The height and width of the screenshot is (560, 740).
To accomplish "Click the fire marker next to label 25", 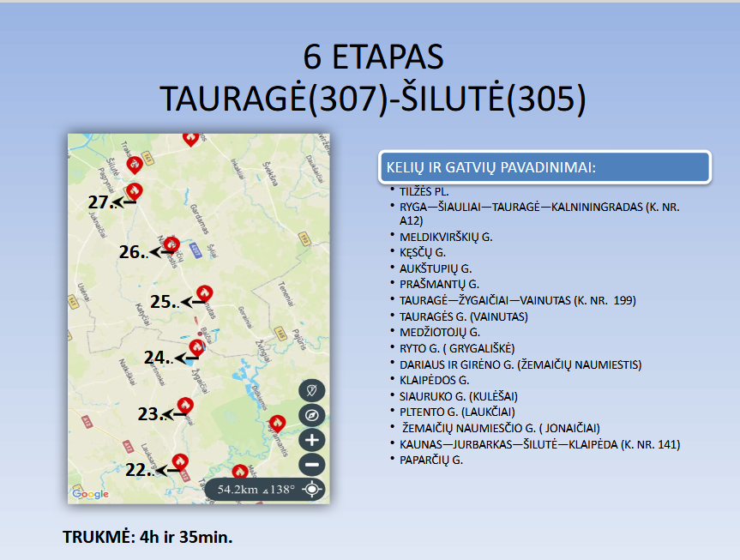I will click(204, 292).
